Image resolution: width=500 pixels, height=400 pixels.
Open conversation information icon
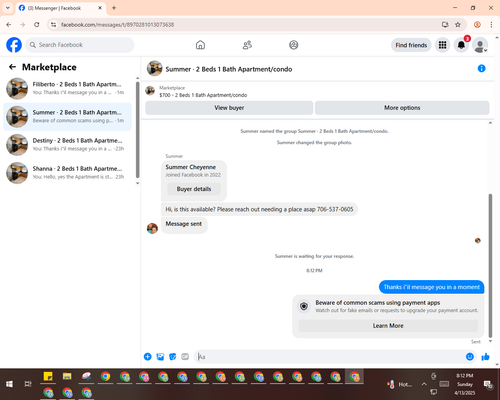click(x=481, y=68)
